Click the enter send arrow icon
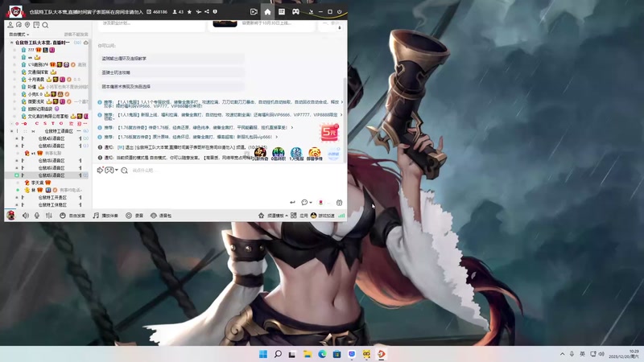The image size is (644, 362). 292,203
